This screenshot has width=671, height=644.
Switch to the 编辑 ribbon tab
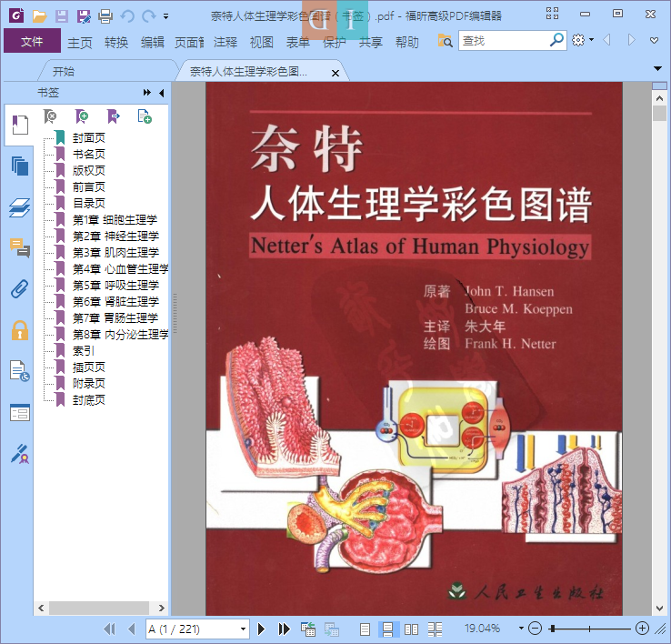pyautogui.click(x=153, y=43)
